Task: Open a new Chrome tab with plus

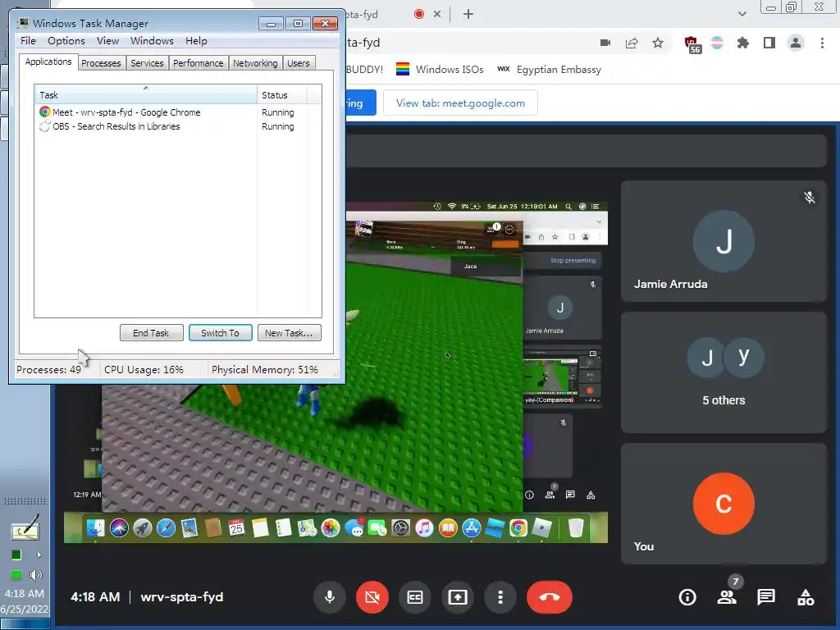Action: click(468, 14)
